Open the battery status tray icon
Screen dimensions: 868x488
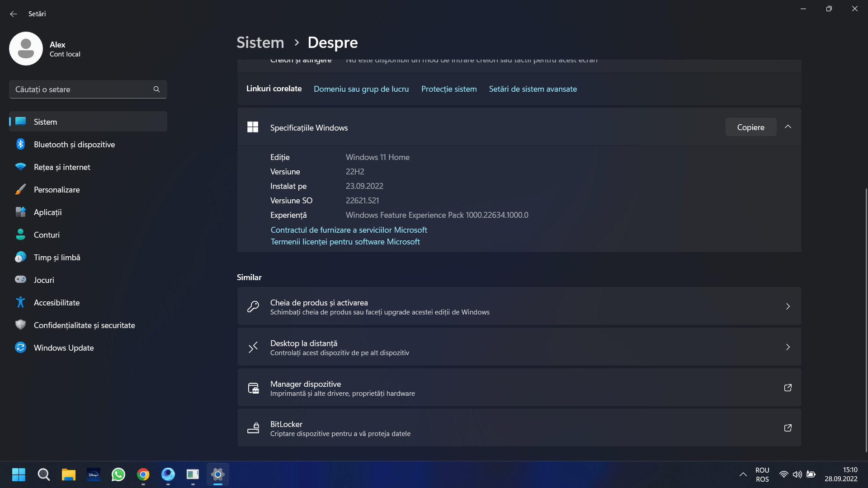point(811,474)
